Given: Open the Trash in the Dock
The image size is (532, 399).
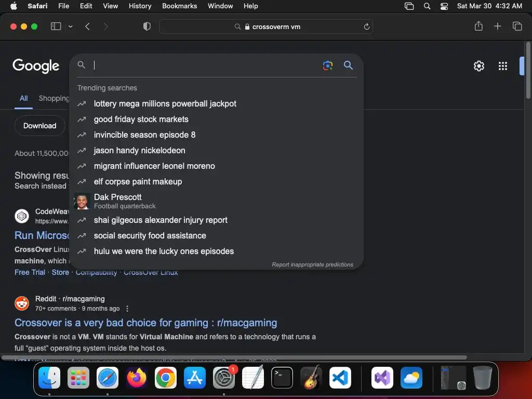Looking at the screenshot, I should [482, 378].
